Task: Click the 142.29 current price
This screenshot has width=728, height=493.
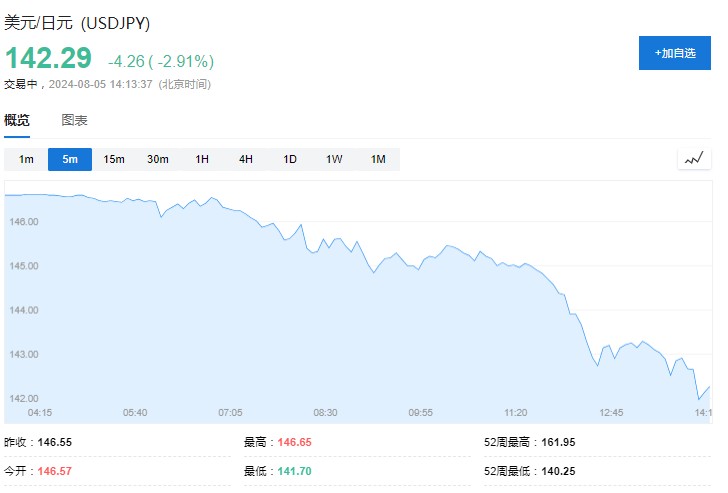Action: (48, 58)
